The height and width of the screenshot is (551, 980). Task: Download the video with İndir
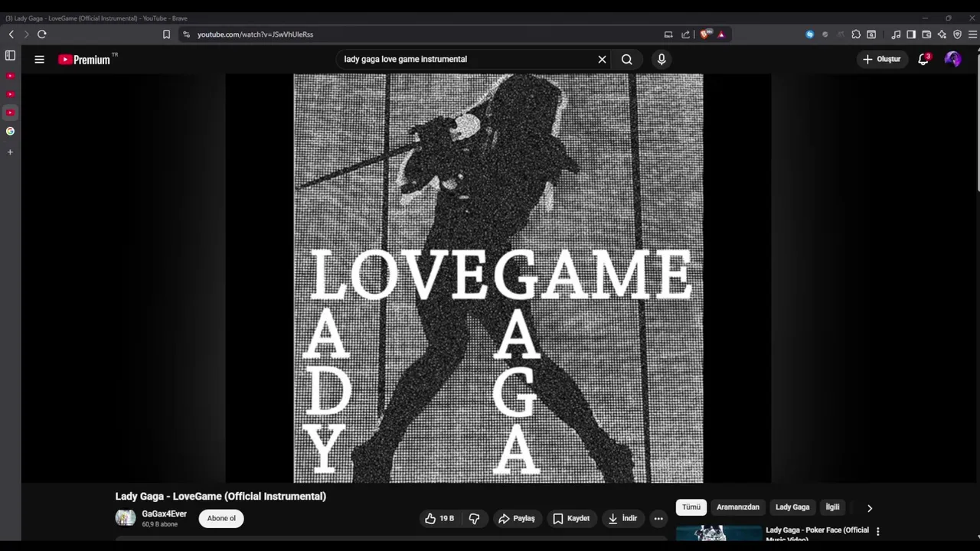(x=622, y=518)
